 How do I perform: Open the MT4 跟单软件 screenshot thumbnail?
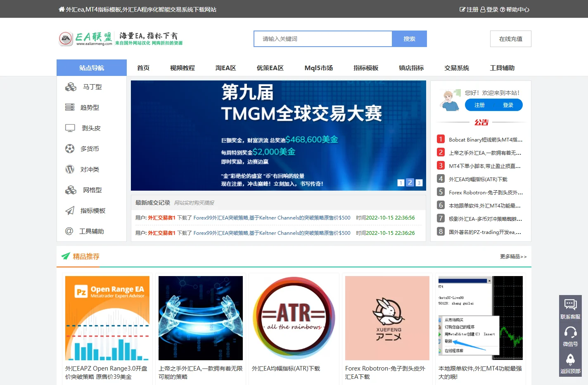481,318
